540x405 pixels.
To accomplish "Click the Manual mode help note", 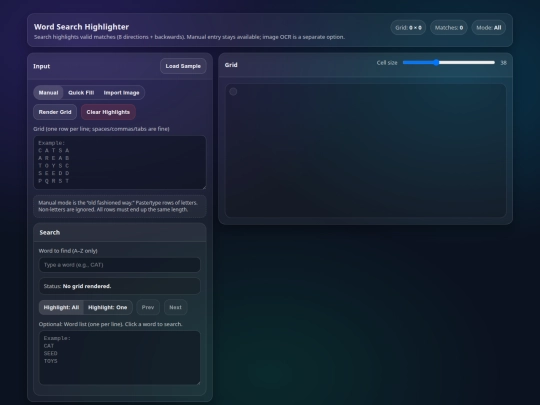I will 120,206.
